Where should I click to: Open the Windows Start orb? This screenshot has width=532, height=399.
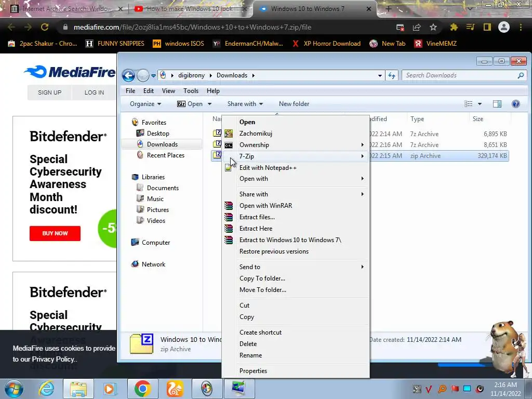(x=14, y=389)
